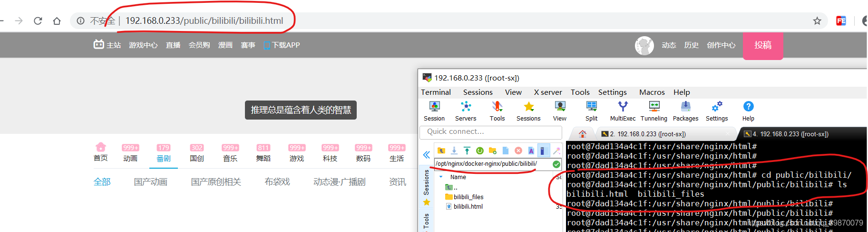Click the Tools toolbar icon with the knife
The height and width of the screenshot is (232, 868).
click(x=497, y=111)
